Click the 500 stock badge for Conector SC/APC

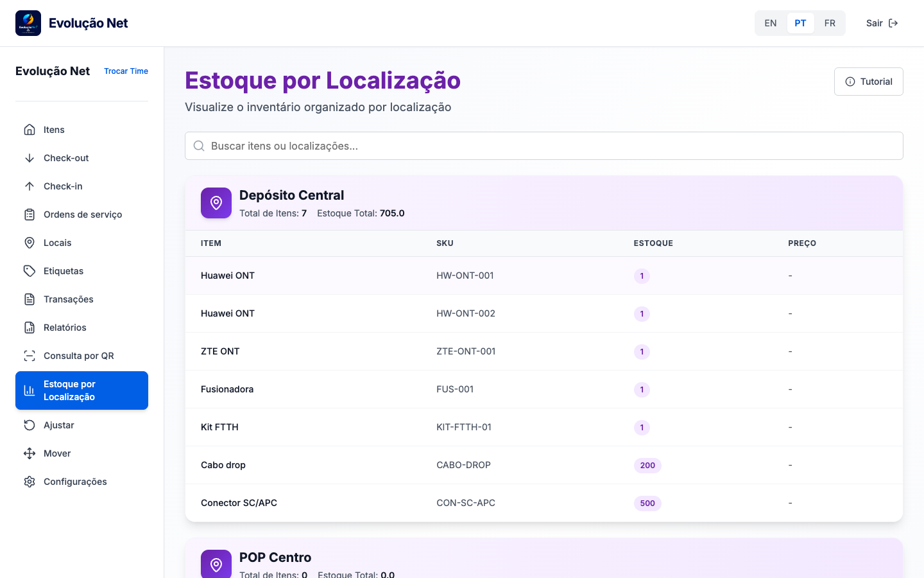tap(647, 504)
